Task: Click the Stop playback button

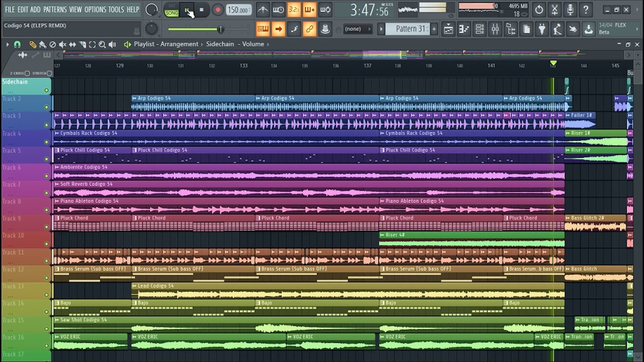Action: click(x=202, y=10)
